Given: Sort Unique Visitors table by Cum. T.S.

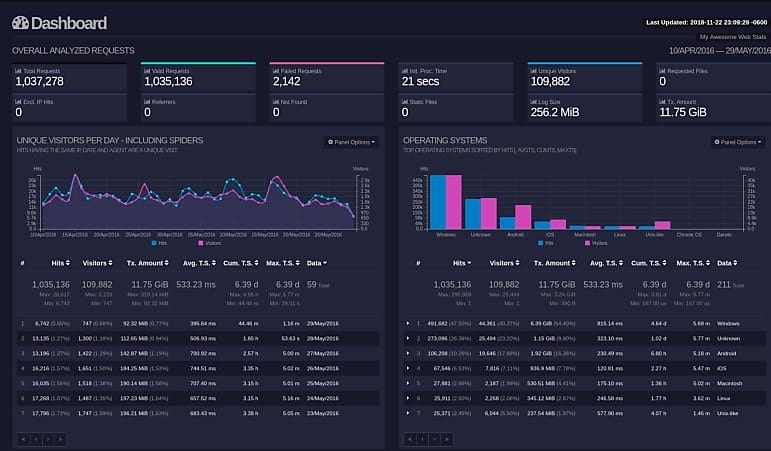Looking at the screenshot, I should click(240, 263).
